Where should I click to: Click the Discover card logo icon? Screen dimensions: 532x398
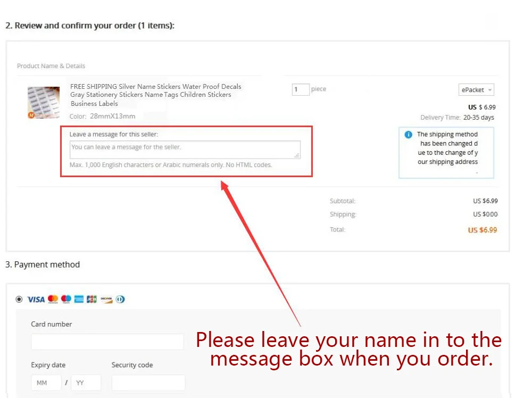[x=106, y=299]
